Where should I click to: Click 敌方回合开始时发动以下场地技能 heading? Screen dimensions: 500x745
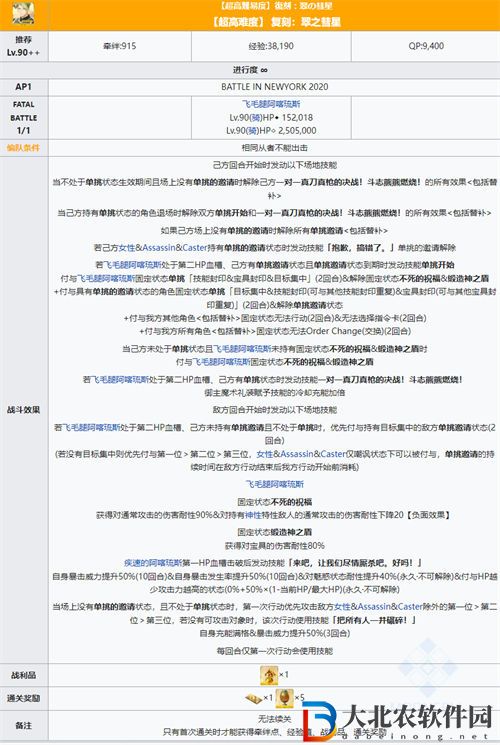pos(274,410)
